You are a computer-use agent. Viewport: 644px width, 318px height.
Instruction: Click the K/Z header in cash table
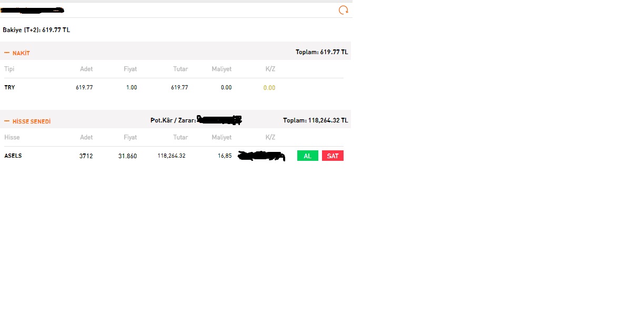(270, 69)
